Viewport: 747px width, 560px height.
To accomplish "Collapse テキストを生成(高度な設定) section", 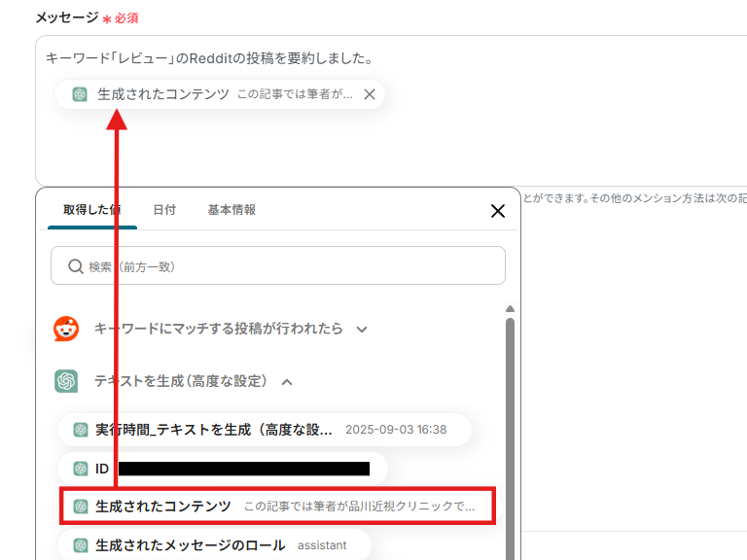I will (x=287, y=382).
